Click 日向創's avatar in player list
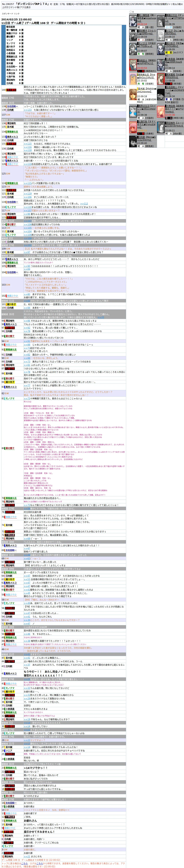The height and width of the screenshot is (868, 184). [x=133, y=141]
